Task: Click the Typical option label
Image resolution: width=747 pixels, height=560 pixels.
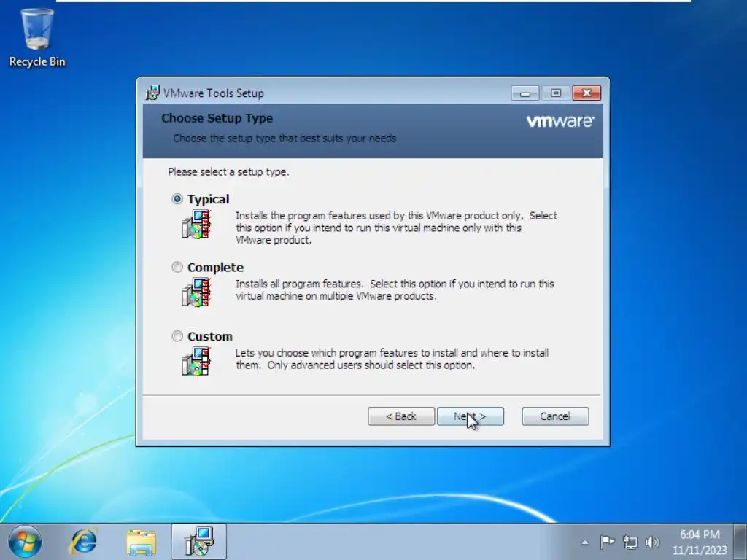Action: pyautogui.click(x=208, y=199)
